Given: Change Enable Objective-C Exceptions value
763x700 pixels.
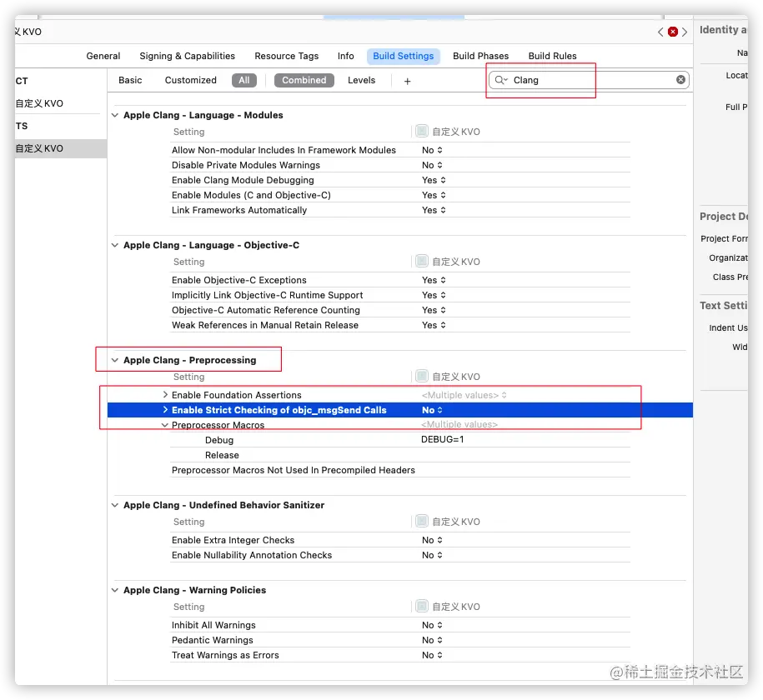Looking at the screenshot, I should (434, 280).
